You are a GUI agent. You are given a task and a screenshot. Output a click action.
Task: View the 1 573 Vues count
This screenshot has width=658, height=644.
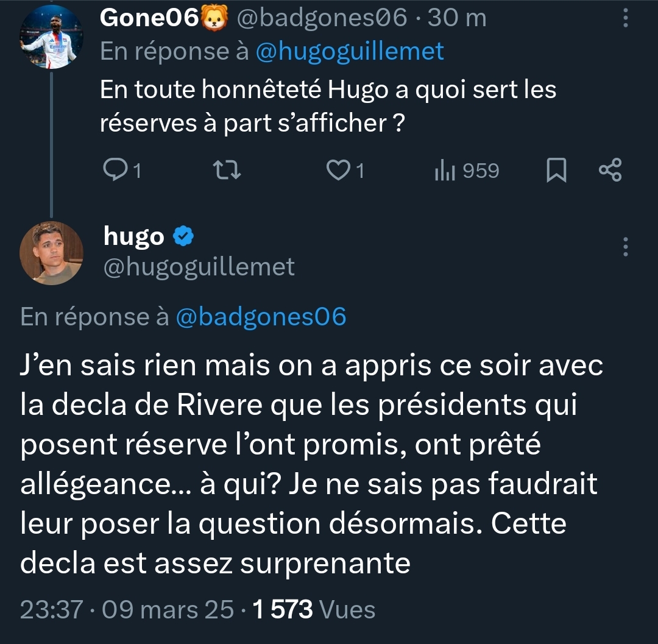tap(314, 609)
